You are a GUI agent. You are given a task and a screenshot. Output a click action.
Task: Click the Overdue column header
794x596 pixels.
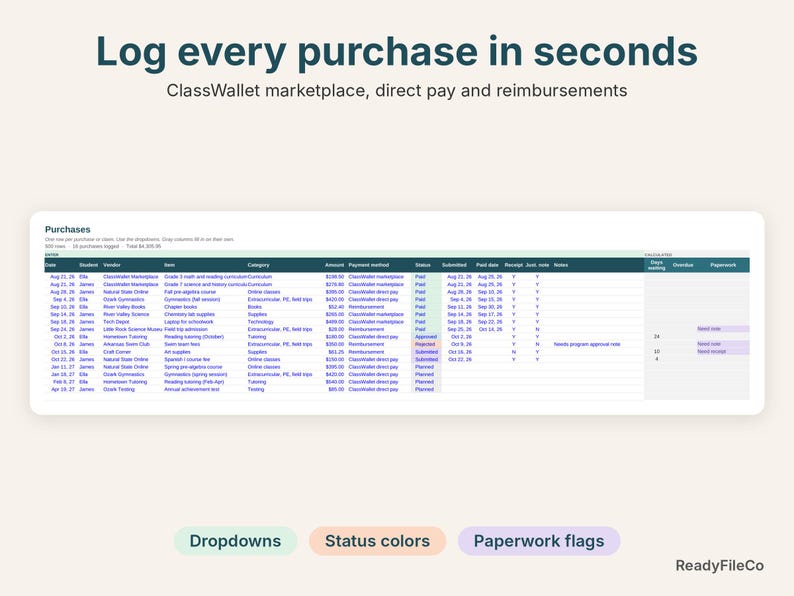[683, 265]
